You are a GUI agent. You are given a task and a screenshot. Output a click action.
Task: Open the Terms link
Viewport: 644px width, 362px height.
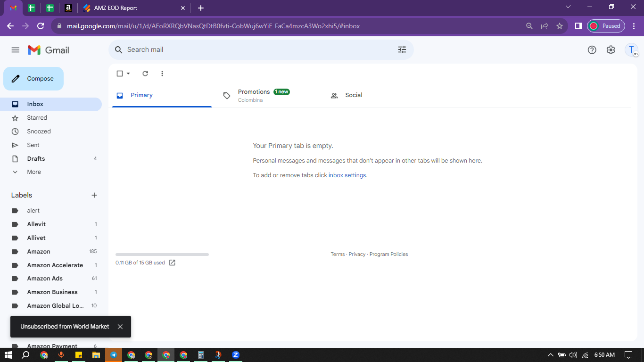338,255
